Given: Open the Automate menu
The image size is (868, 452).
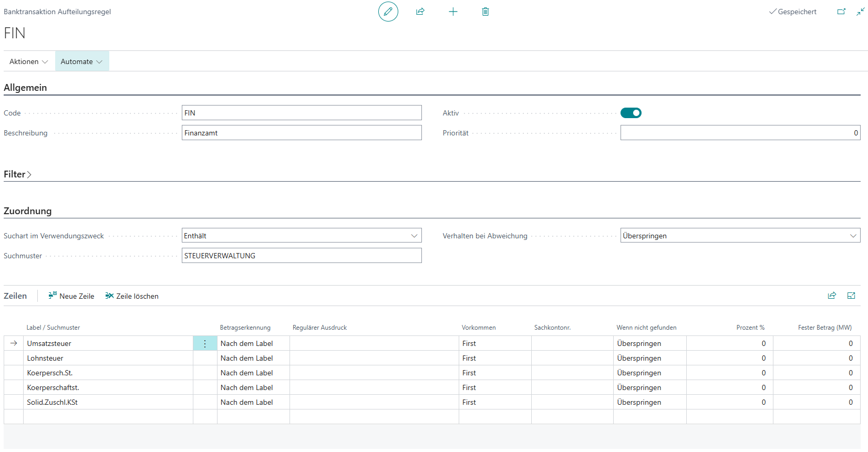Looking at the screenshot, I should click(81, 61).
